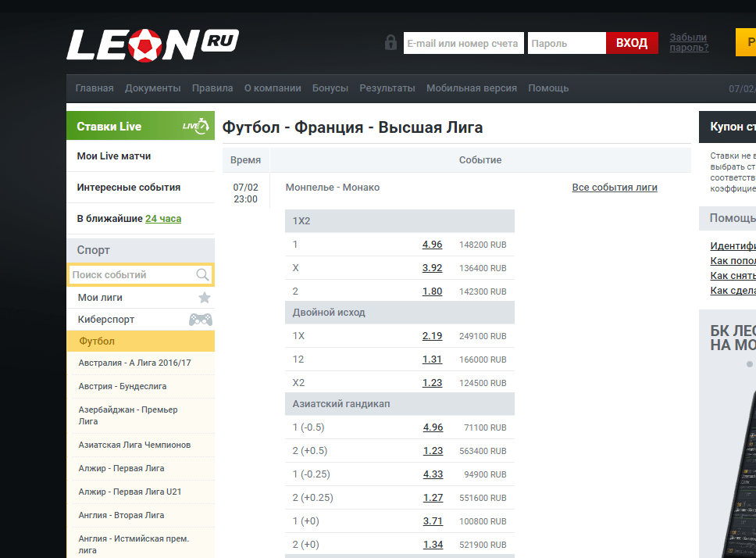
Task: Select Азербайджан - Премьер Лига
Action: coord(128,415)
